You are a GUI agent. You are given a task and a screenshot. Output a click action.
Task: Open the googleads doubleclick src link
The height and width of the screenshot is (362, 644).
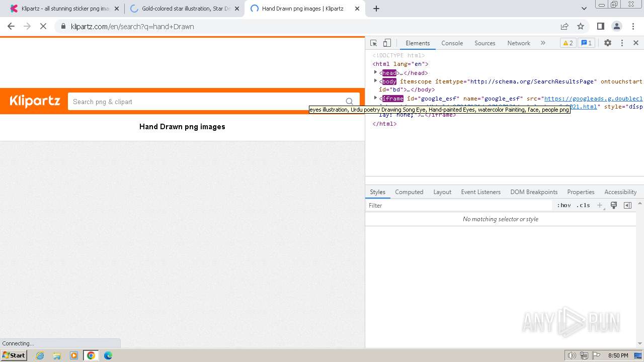[x=593, y=99]
